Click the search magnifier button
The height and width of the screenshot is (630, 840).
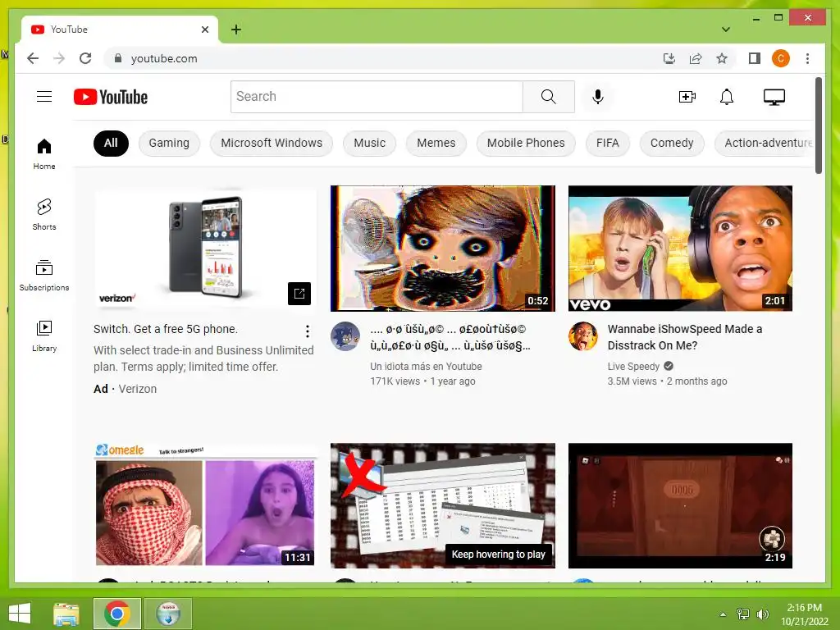[x=549, y=97]
